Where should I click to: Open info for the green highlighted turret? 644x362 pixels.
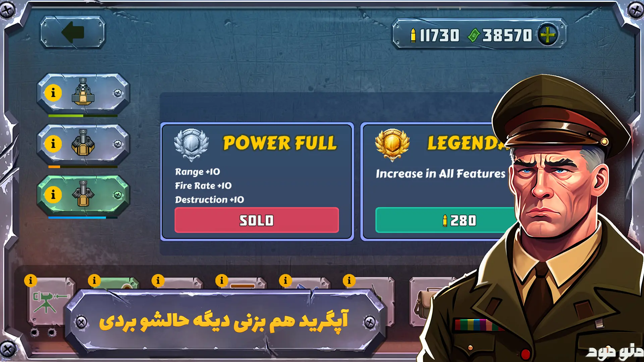click(53, 195)
